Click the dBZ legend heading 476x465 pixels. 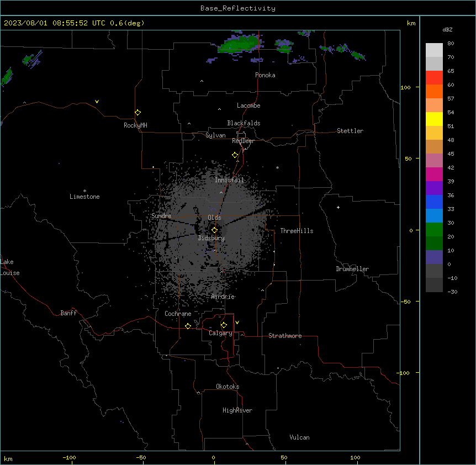coord(447,30)
